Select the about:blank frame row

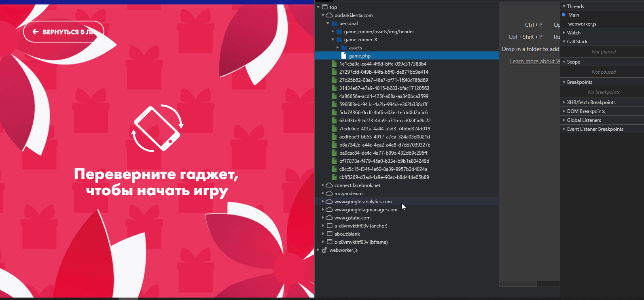coord(407,234)
